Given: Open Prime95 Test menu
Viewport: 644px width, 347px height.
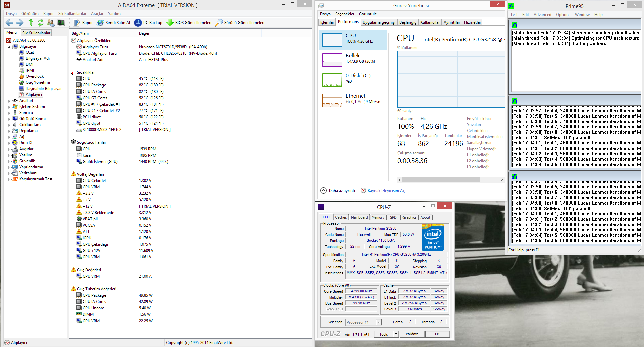Looking at the screenshot, I should click(x=514, y=15).
